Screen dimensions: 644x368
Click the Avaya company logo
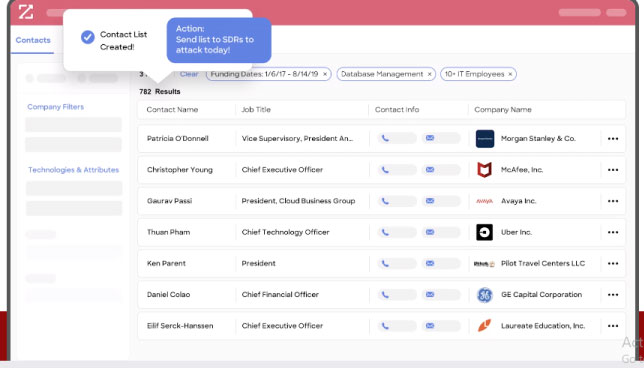(485, 201)
